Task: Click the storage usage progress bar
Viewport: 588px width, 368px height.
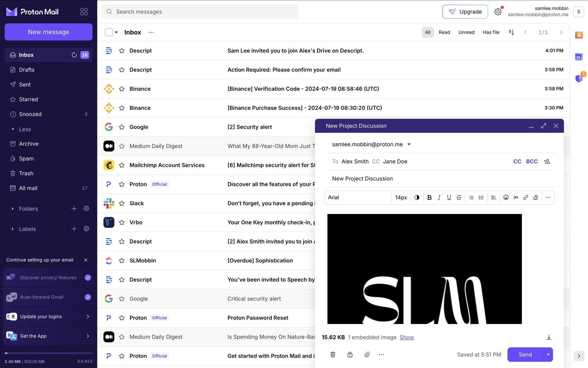Action: (x=48, y=353)
